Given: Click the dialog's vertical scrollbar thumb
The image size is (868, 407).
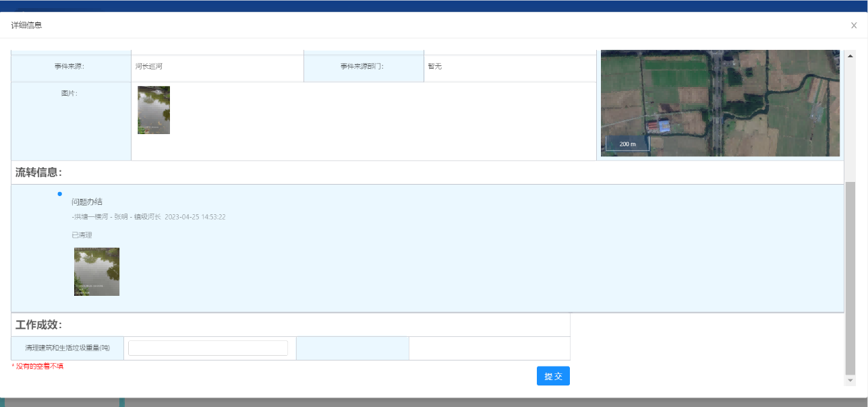Looking at the screenshot, I should [850, 276].
